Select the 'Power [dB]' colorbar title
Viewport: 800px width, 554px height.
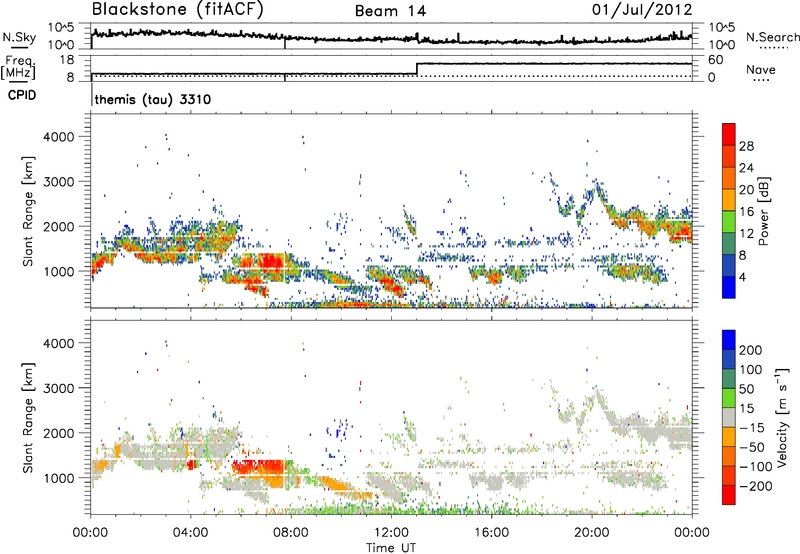tap(763, 211)
